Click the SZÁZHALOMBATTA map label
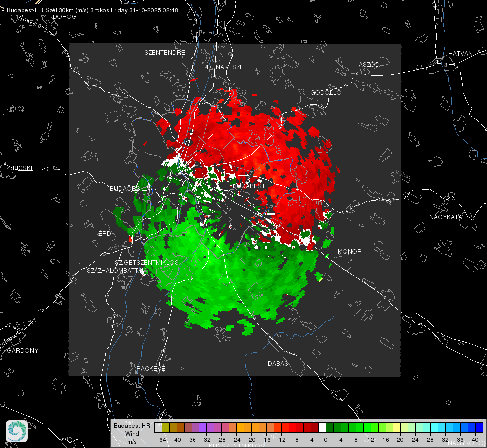The width and height of the screenshot is (487, 448). (114, 270)
